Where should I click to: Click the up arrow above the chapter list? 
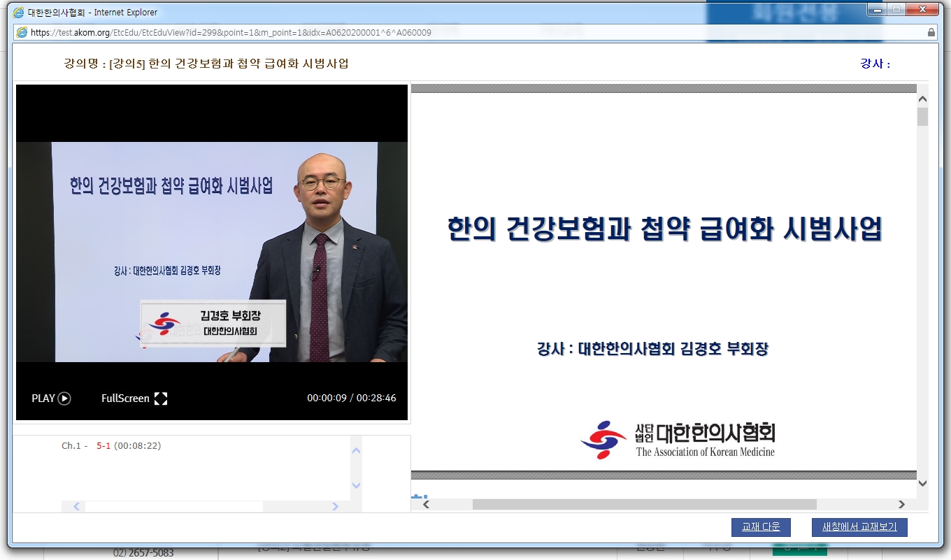coord(357,449)
